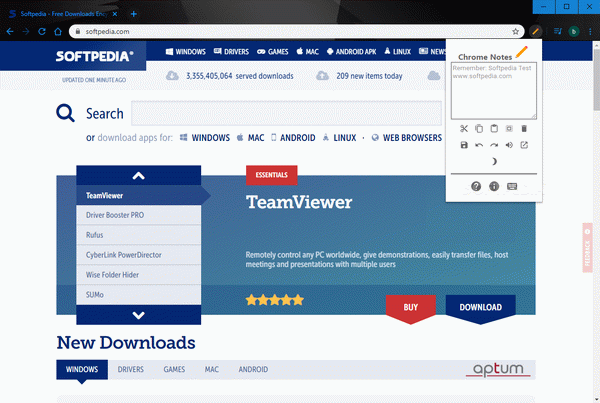Screen dimensions: 600x403
Task: Show keyboard shortcuts icon in Chrome Notes
Action: (512, 186)
